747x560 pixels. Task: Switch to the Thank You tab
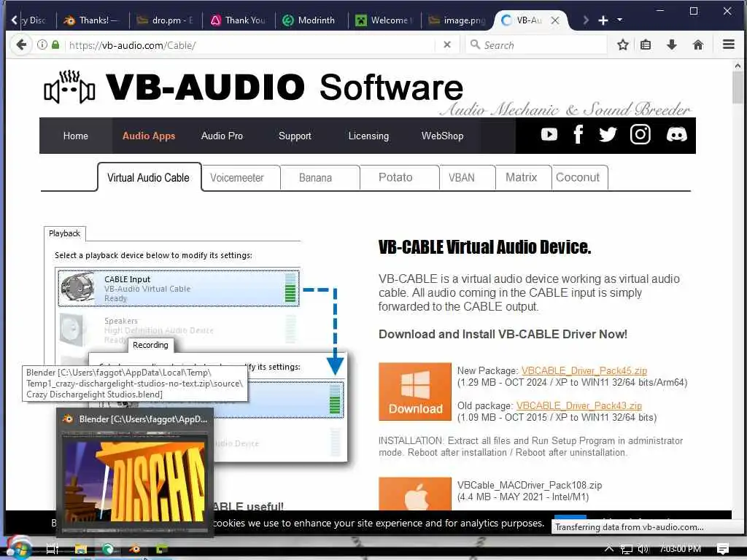(x=239, y=20)
